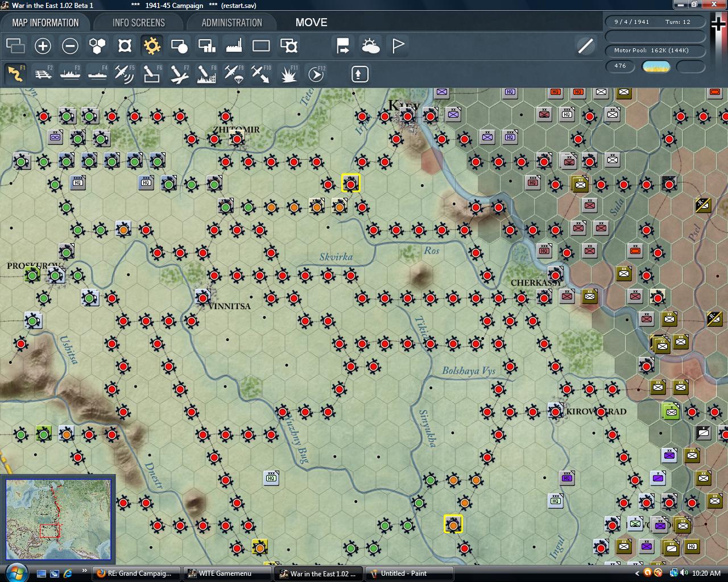
Task: Select the F11 explosion icon
Action: (288, 74)
